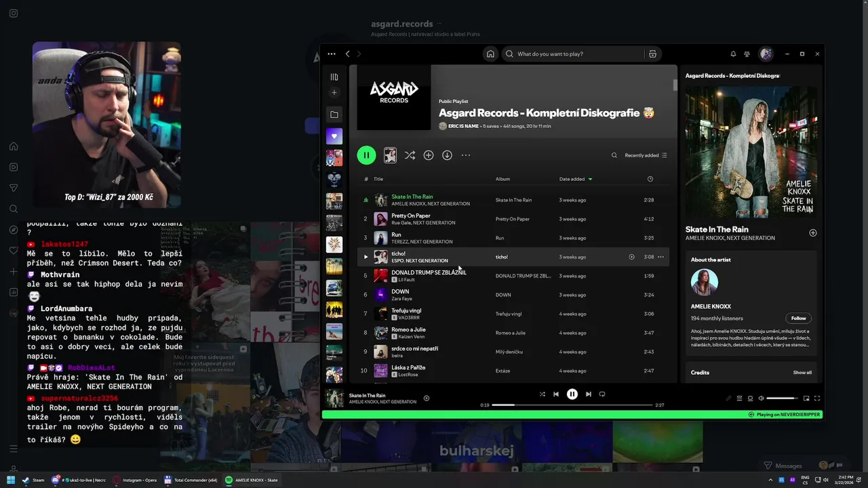Save playlist to Your Library

click(x=429, y=155)
